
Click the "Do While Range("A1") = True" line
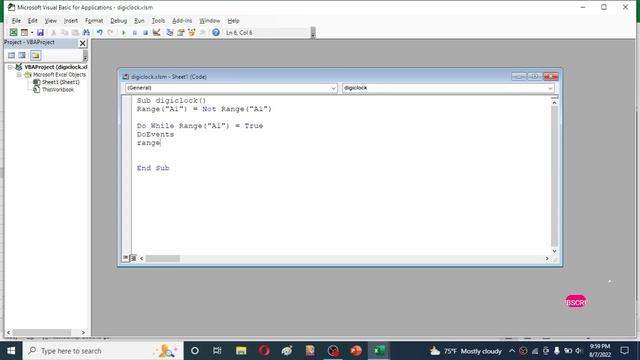point(200,126)
